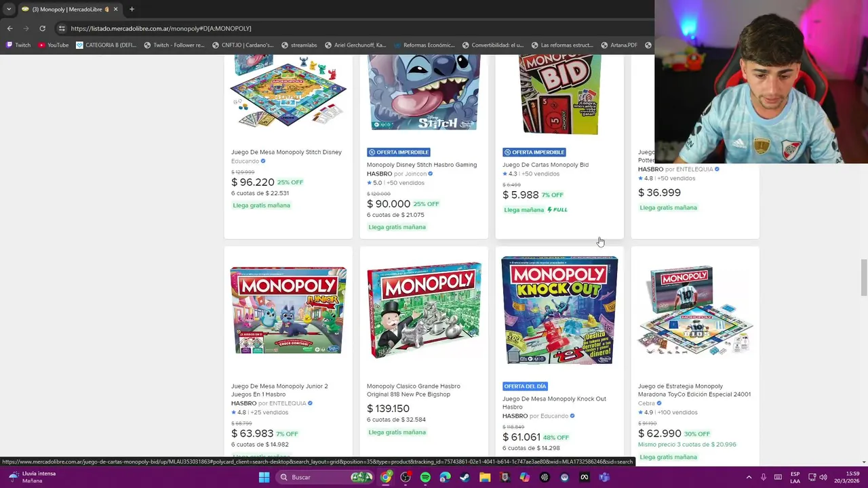868x488 pixels.
Task: Click the FULL lightning icon on Monopoly Bid
Action: click(x=557, y=209)
